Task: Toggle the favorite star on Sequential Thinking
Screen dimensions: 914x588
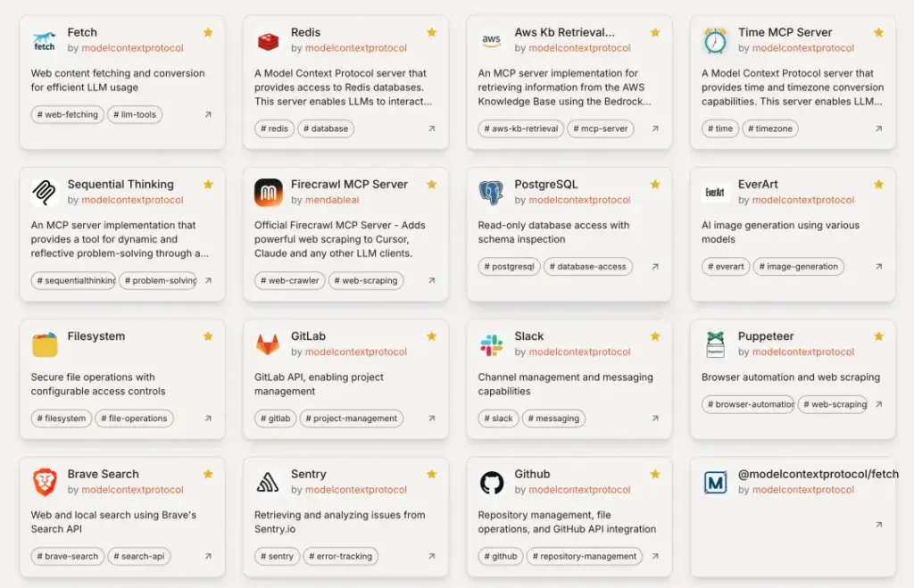Action: (208, 184)
